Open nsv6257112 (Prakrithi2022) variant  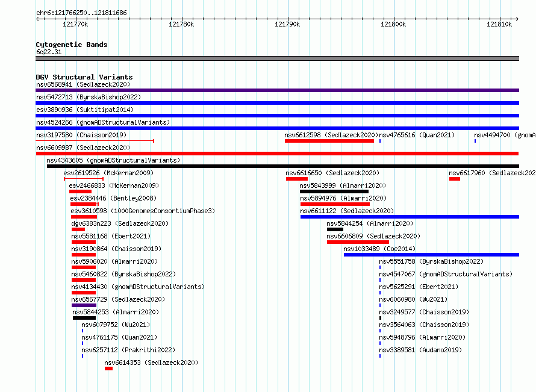pyautogui.click(x=128, y=350)
